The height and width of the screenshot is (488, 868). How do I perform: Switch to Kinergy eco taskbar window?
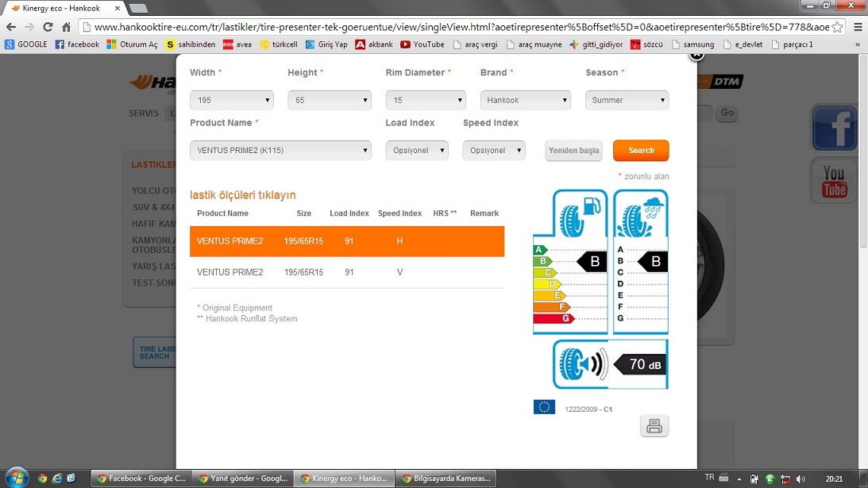345,478
